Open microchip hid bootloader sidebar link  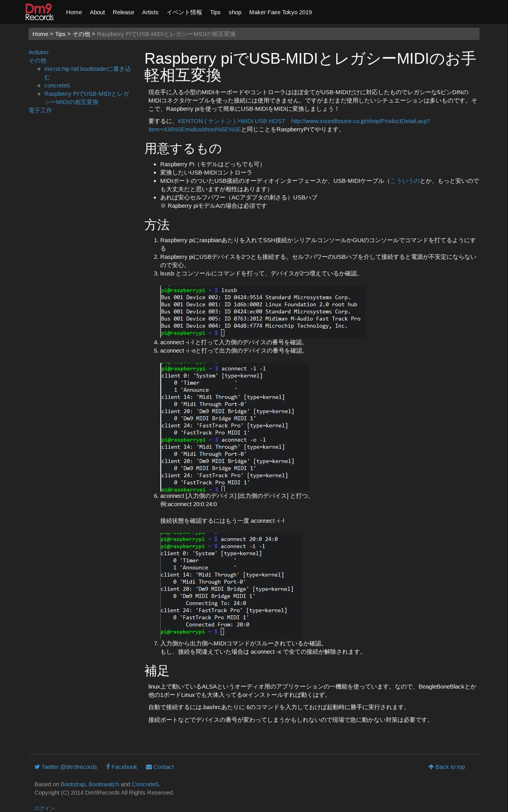click(87, 73)
